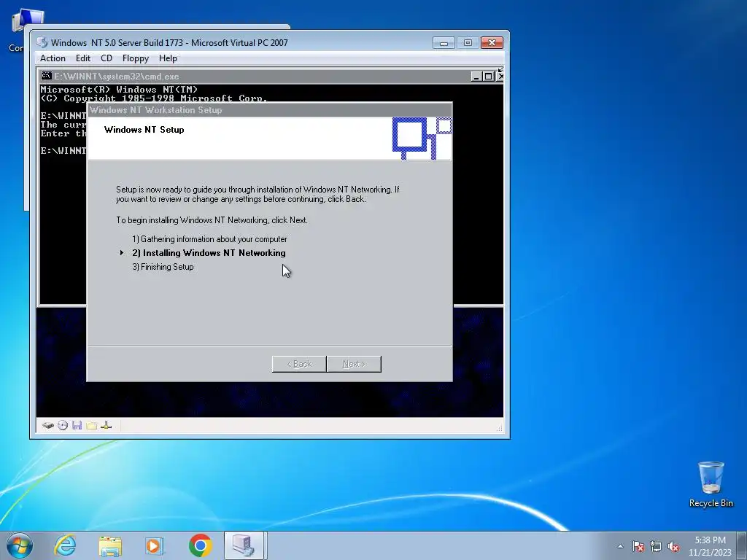Click the network adapter status icon

(x=107, y=425)
